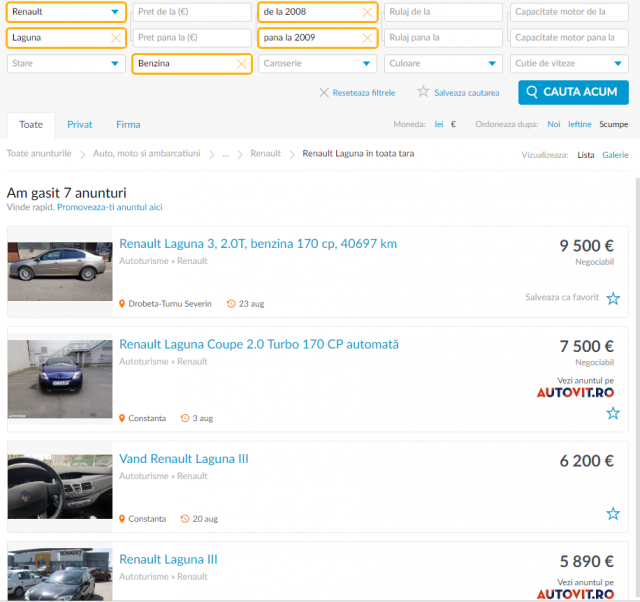
Task: Open the Cutie de viteze dropdown
Action: click(569, 64)
